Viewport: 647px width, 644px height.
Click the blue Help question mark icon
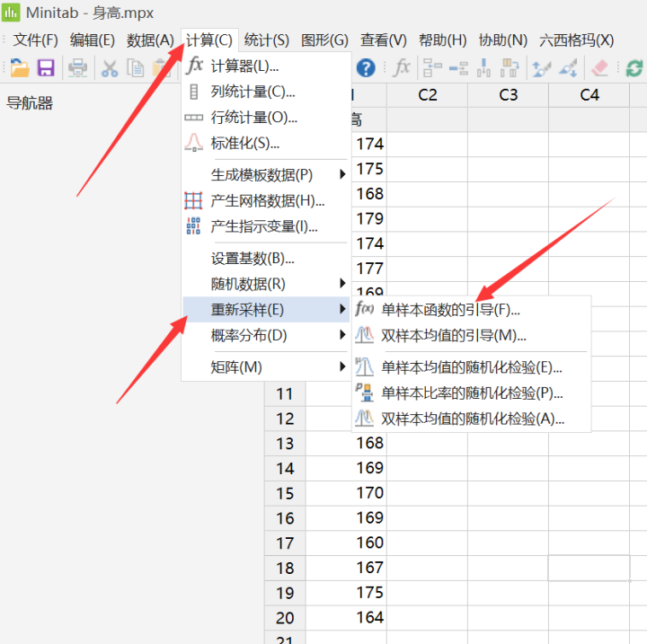(366, 68)
